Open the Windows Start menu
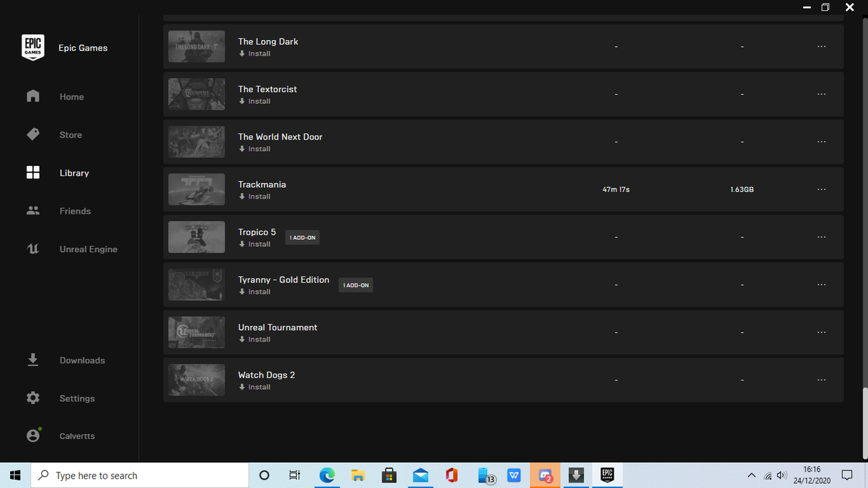 click(15, 475)
